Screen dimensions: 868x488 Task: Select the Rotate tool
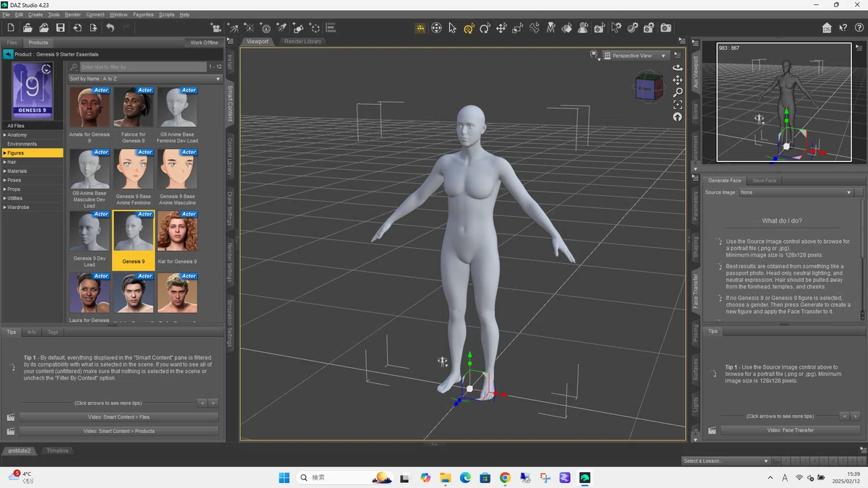pyautogui.click(x=485, y=27)
